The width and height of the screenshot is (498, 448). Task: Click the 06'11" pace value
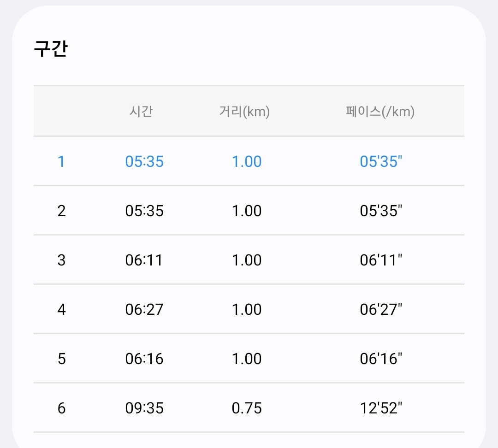click(x=381, y=260)
